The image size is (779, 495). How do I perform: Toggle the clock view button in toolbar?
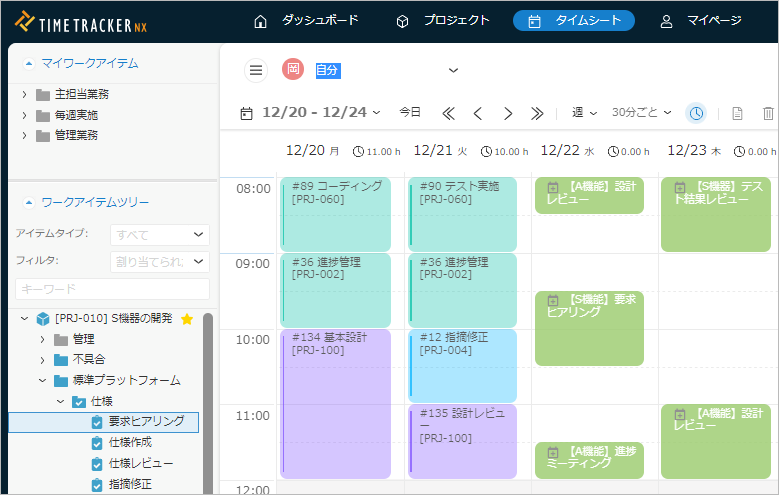click(x=695, y=113)
